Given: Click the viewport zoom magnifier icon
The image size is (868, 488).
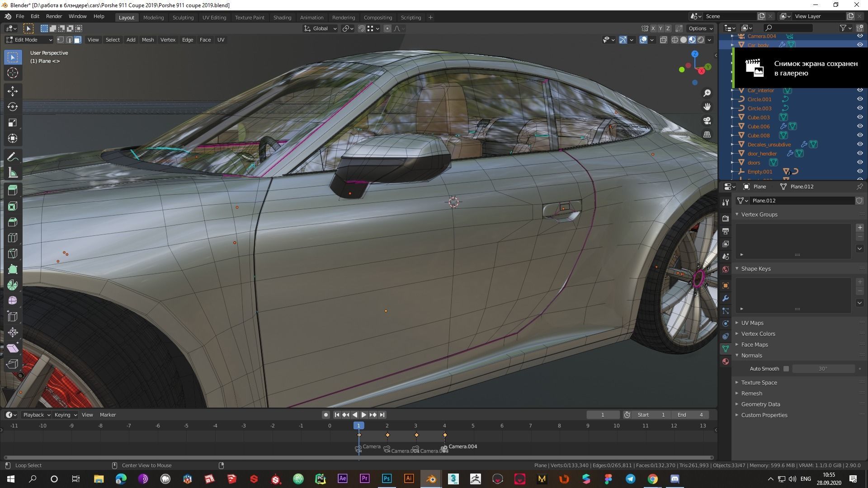Looking at the screenshot, I should pos(707,93).
